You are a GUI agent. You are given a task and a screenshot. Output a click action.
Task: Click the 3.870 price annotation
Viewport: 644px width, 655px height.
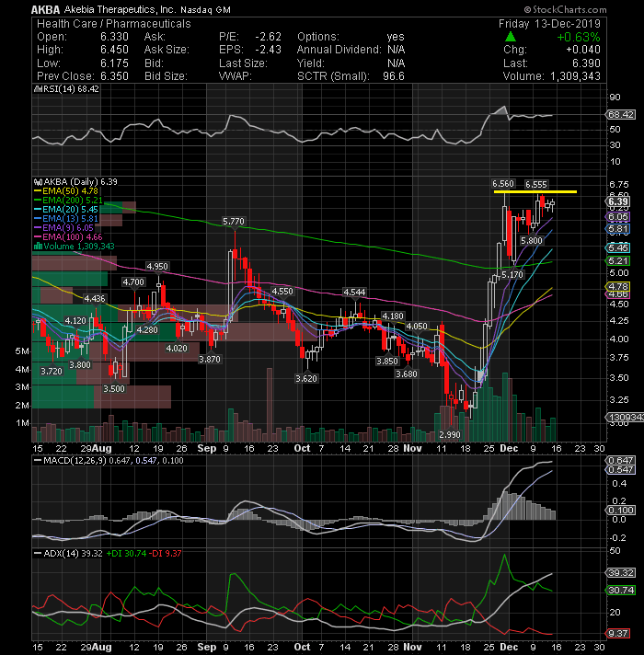tap(209, 360)
